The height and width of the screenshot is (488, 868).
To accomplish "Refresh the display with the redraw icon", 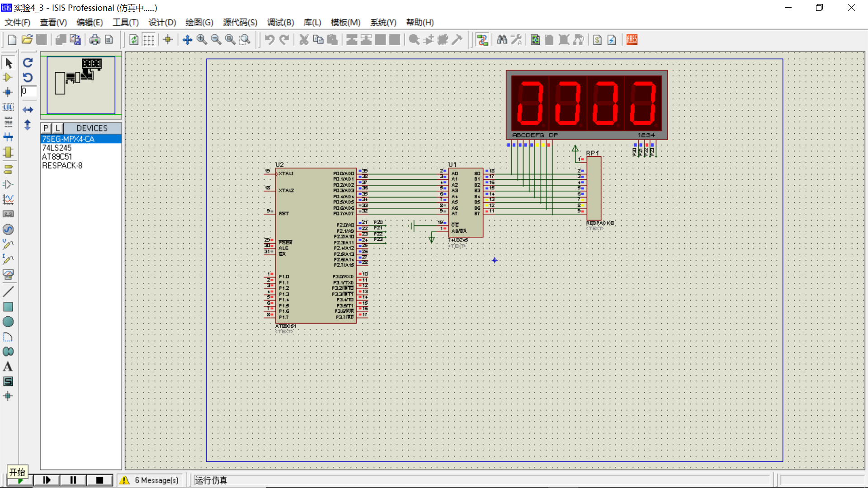I will pyautogui.click(x=134, y=40).
